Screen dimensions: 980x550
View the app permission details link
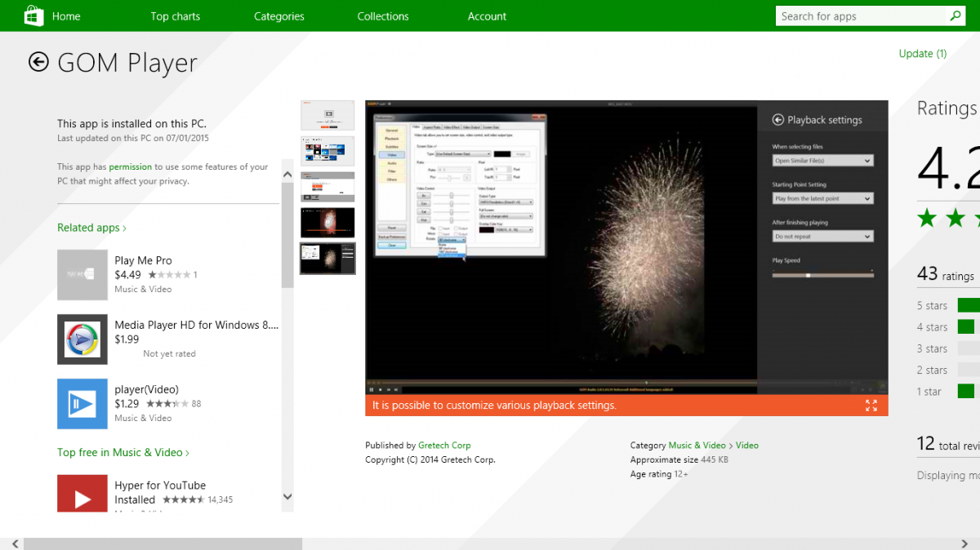[x=131, y=166]
